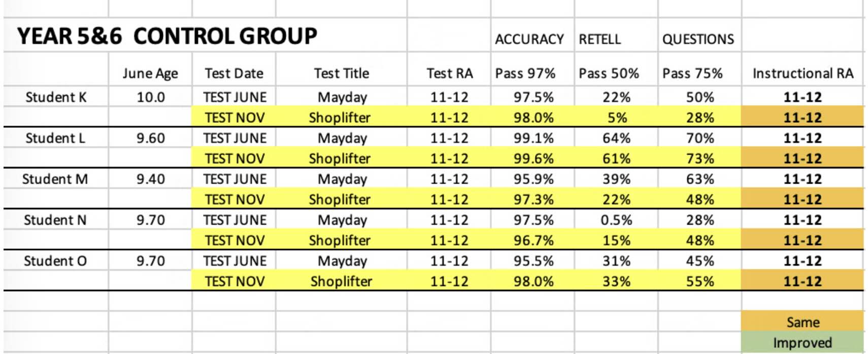Select Student K's November retell score 5%
The height and width of the screenshot is (354, 868).
[617, 118]
